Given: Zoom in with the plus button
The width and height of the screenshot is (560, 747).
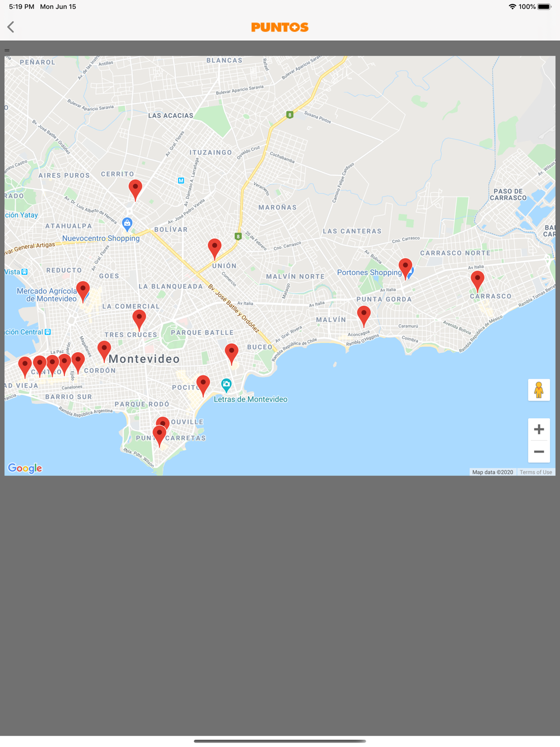Looking at the screenshot, I should (x=539, y=429).
